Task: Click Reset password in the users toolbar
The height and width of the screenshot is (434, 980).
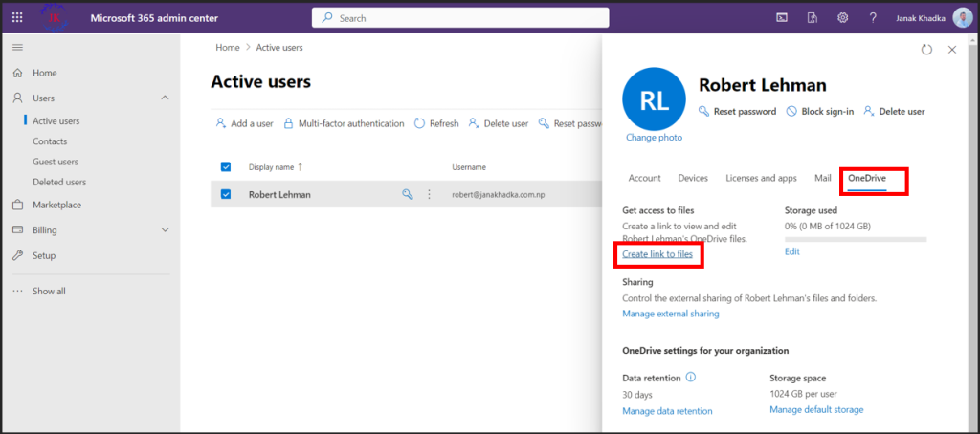Action: point(570,123)
